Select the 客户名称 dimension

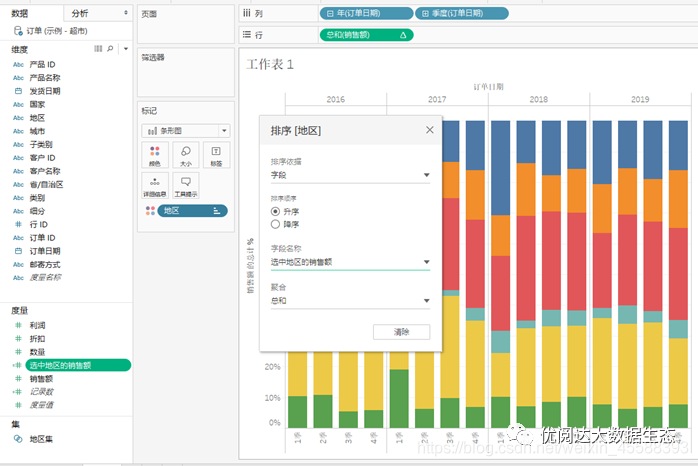45,171
